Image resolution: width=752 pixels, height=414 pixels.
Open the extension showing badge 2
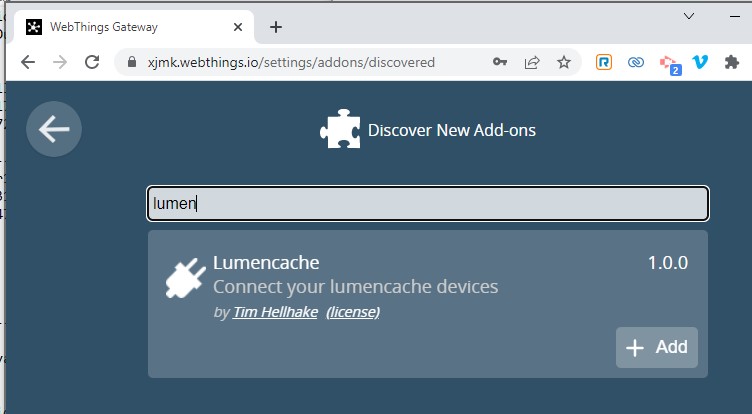[668, 63]
